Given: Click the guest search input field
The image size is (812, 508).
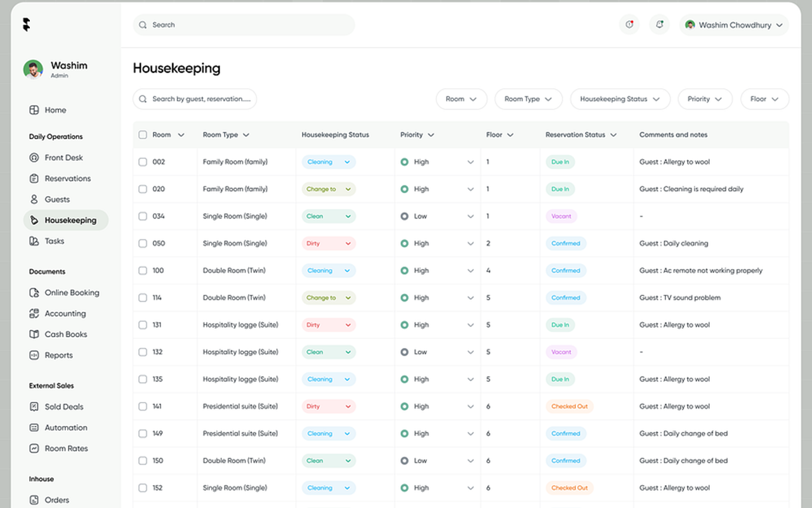Looking at the screenshot, I should click(x=195, y=99).
